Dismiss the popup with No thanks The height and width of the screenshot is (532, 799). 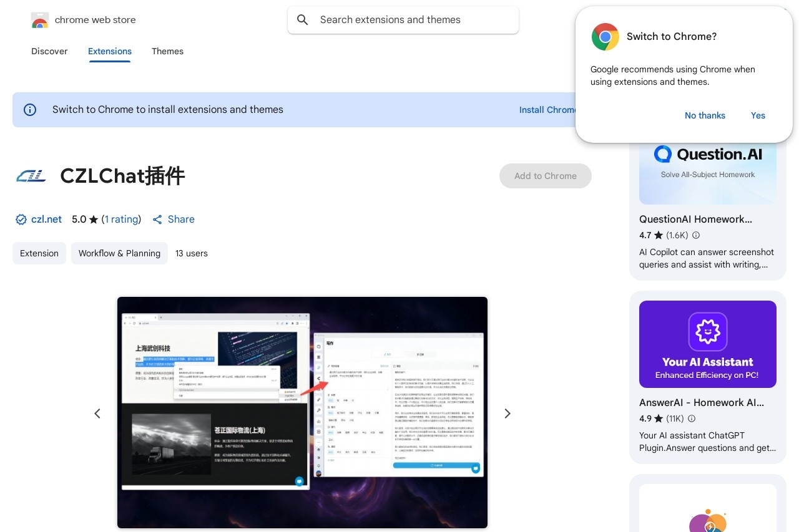(x=705, y=115)
